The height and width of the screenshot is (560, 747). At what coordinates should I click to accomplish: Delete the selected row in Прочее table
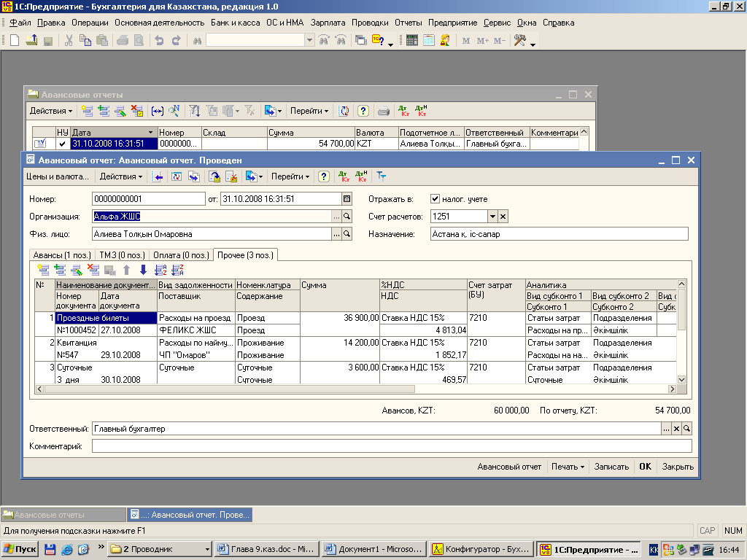[93, 270]
